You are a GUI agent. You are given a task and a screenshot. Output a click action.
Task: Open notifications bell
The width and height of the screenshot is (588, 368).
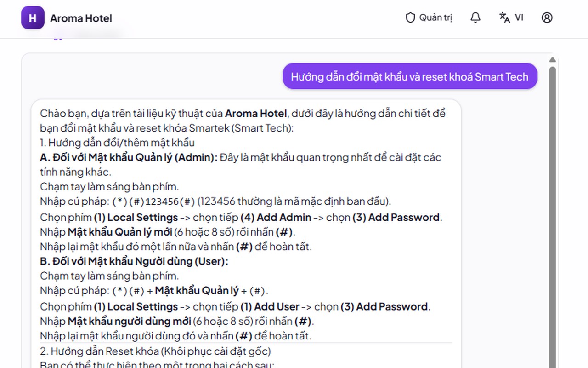click(x=475, y=18)
